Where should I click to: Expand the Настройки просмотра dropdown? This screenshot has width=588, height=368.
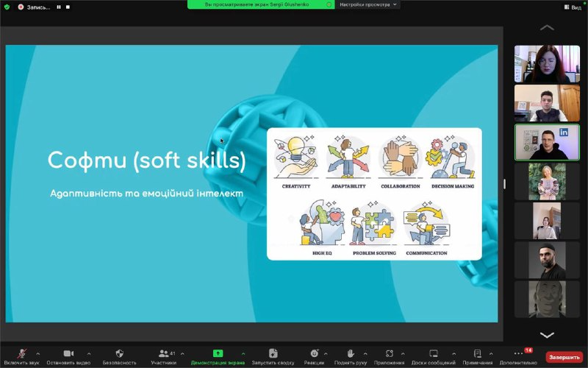click(x=369, y=4)
